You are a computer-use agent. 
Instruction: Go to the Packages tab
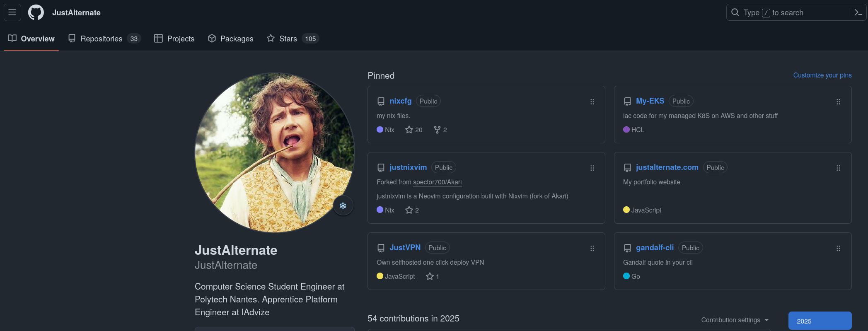pos(231,39)
